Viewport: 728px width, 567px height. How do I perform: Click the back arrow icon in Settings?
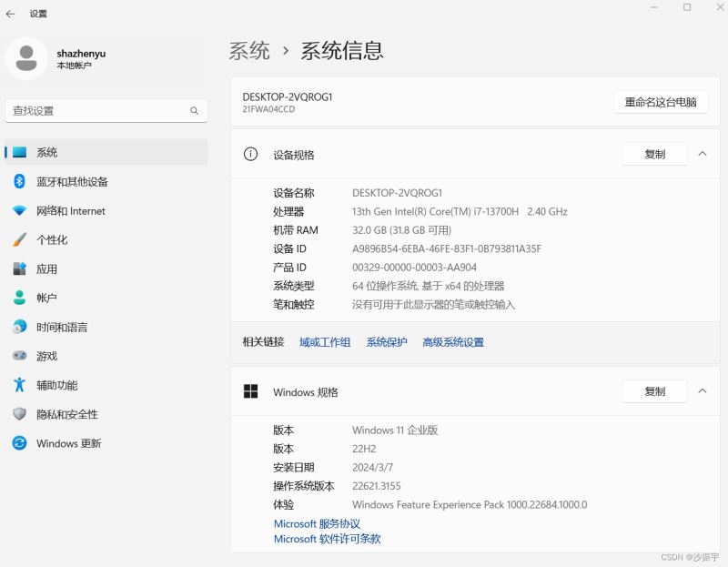coord(10,14)
